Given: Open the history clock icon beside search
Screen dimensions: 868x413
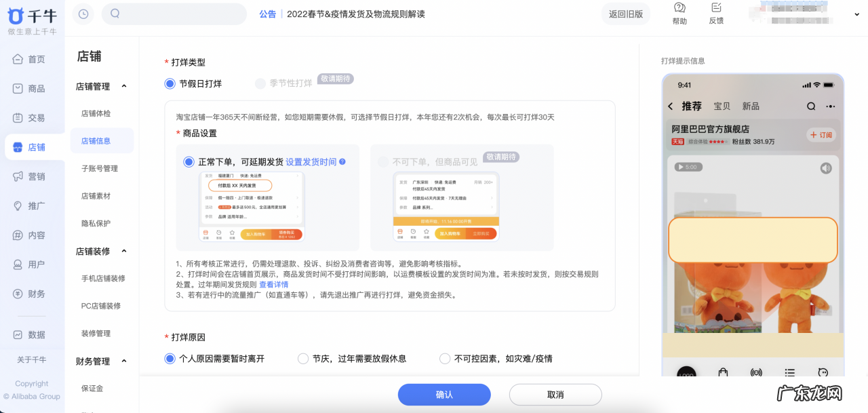Looking at the screenshot, I should point(83,14).
